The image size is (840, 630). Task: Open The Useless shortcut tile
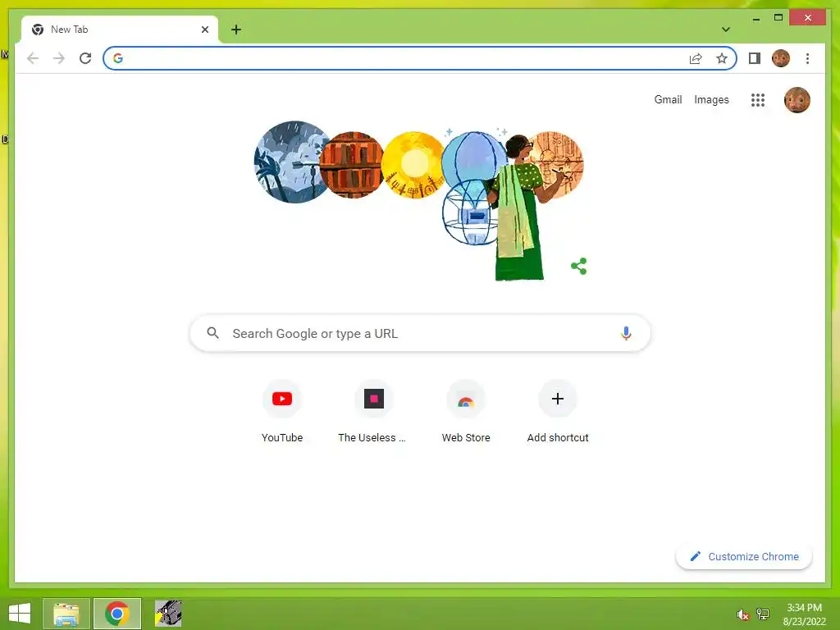[374, 413]
